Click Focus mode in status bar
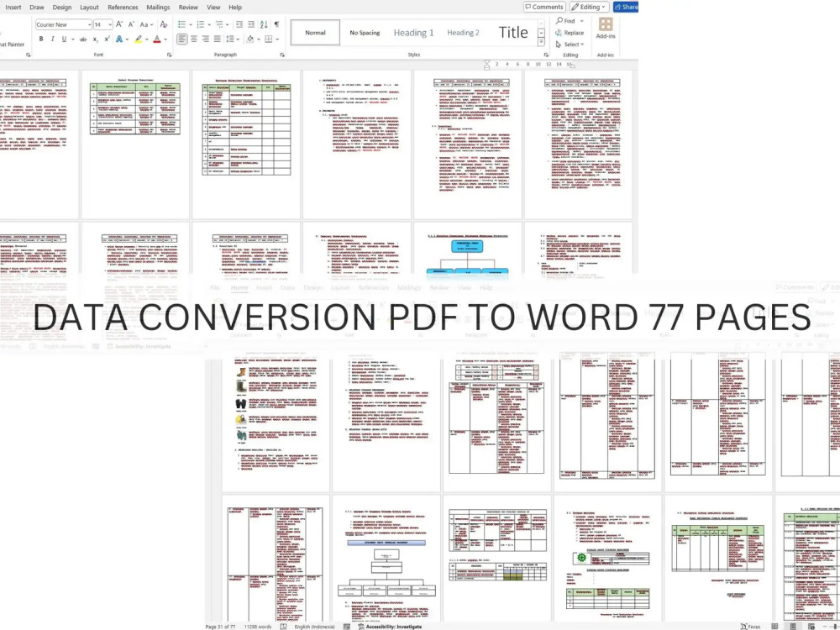 tap(750, 627)
